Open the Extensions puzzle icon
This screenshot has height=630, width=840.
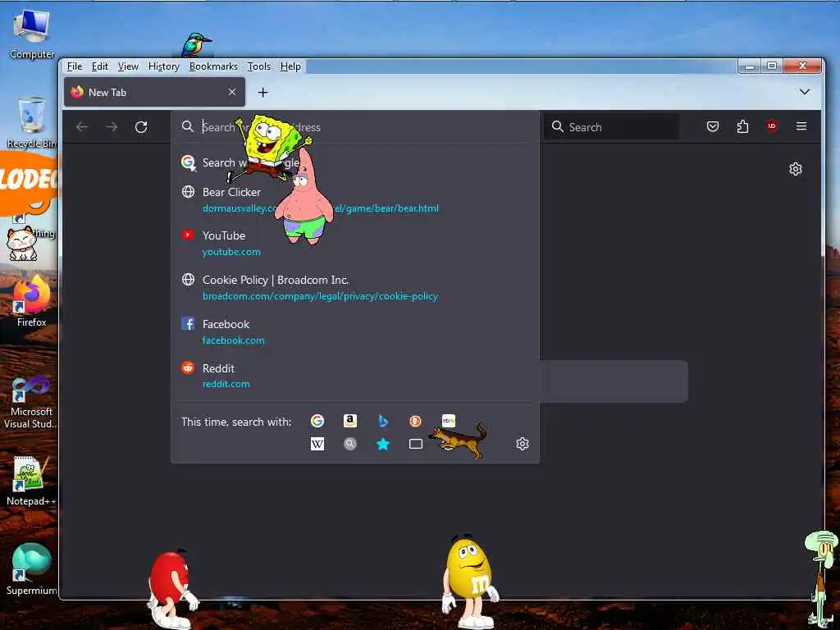tap(742, 126)
